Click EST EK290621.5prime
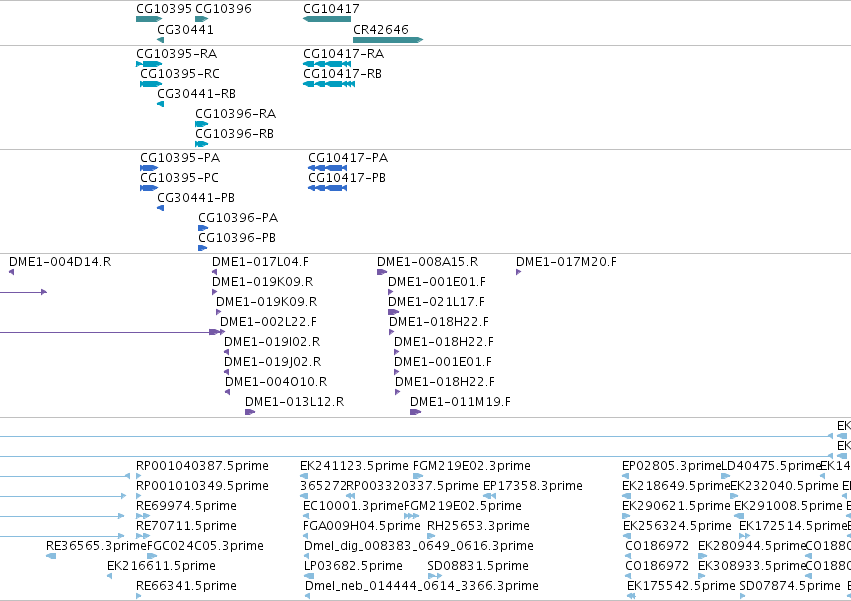Image resolution: width=851 pixels, height=601 pixels. pos(676,507)
